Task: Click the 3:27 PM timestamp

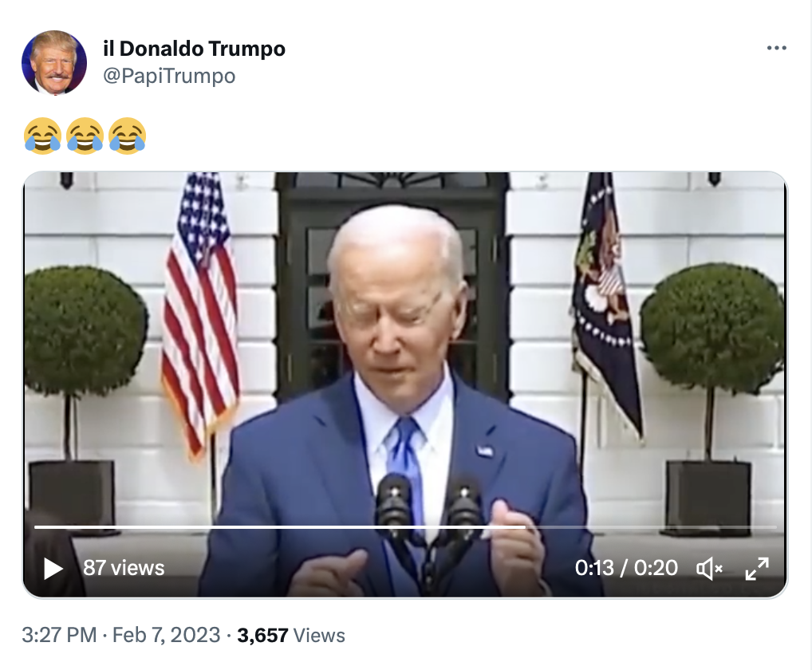Action: [x=59, y=635]
